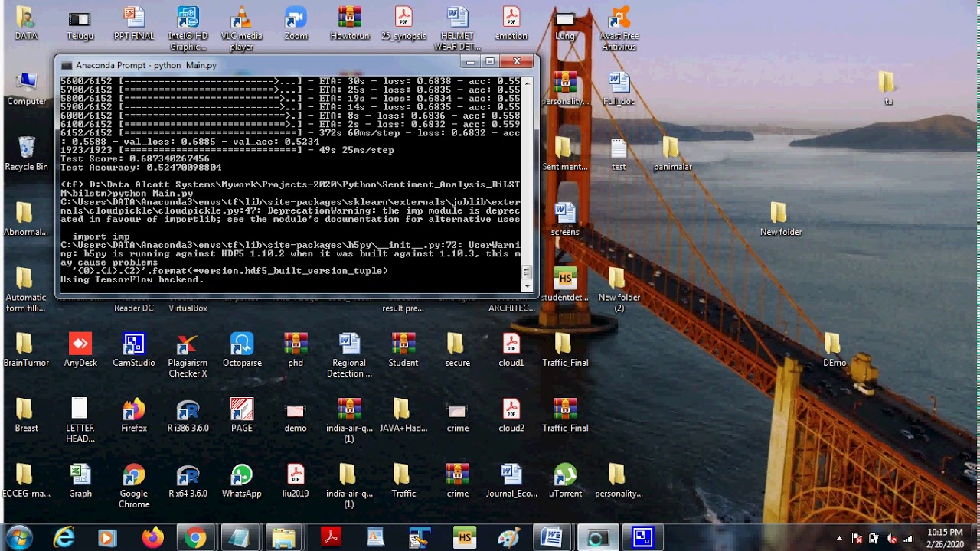
Task: Open the 25_synopsis PDF file
Action: point(403,24)
